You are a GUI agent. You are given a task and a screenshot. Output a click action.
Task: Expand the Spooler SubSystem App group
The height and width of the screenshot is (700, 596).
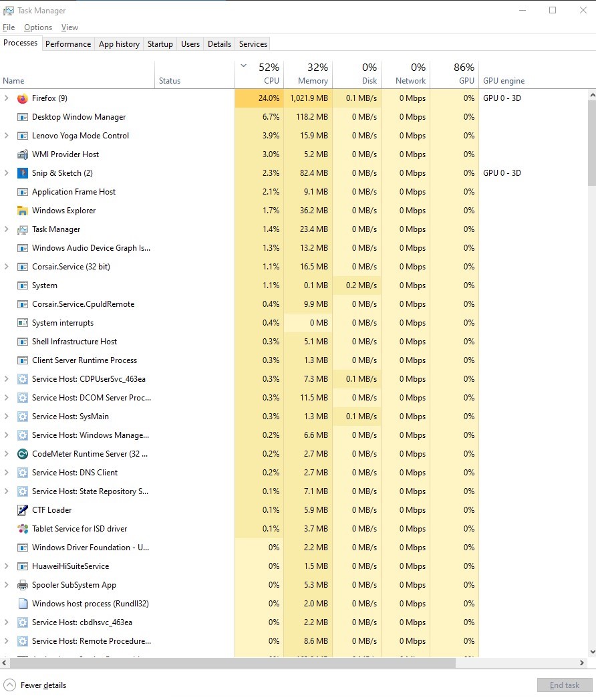[6, 585]
